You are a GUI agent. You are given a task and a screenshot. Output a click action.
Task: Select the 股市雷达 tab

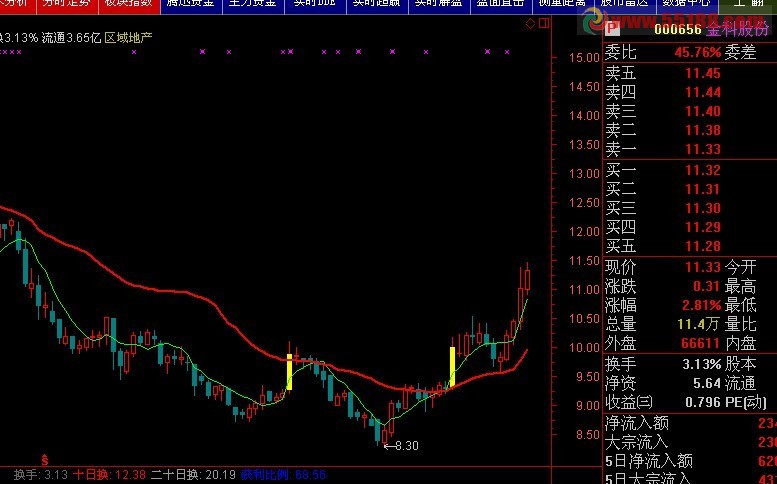(624, 4)
